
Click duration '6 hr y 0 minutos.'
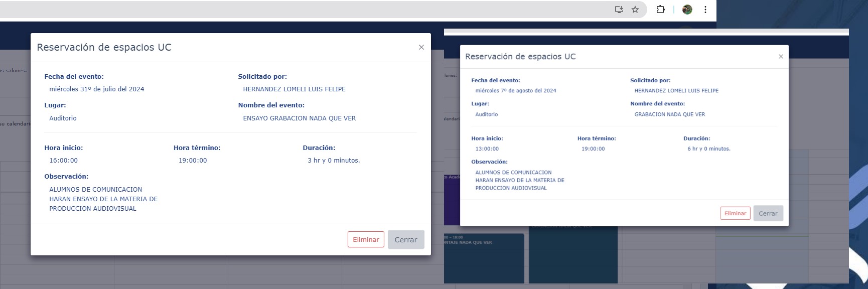coord(709,149)
